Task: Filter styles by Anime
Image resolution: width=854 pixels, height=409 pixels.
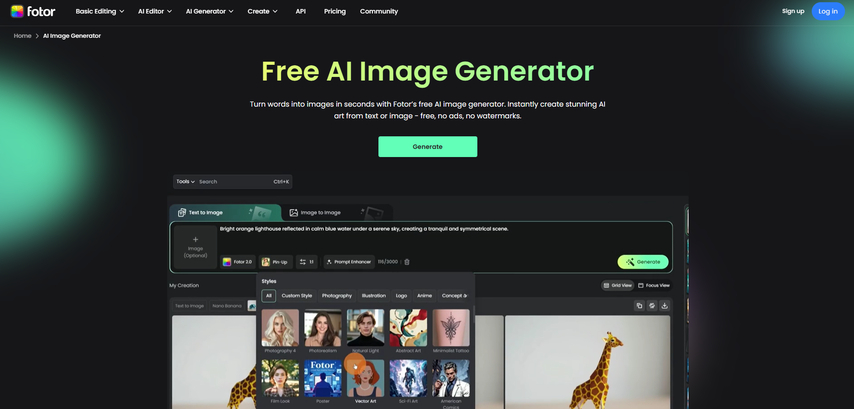Action: 424,296
